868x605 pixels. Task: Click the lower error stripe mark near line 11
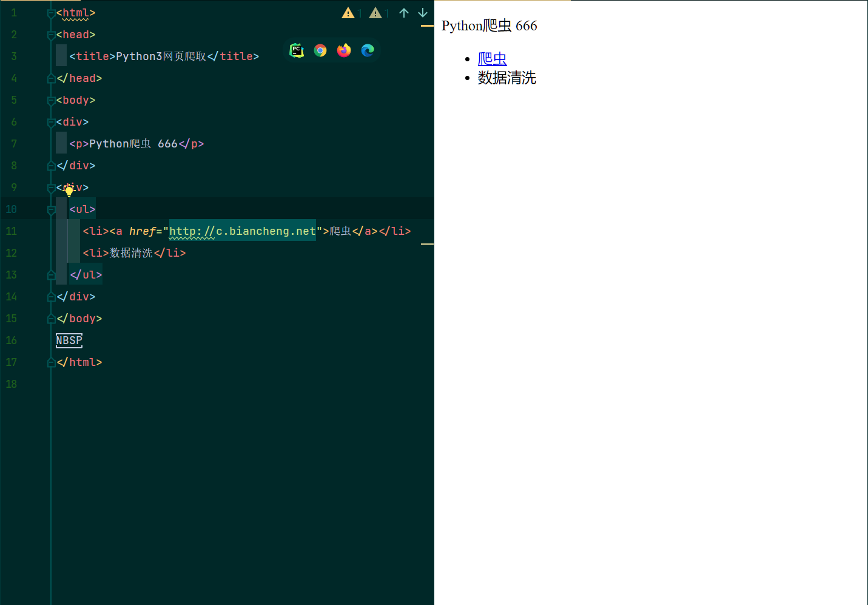(x=427, y=244)
